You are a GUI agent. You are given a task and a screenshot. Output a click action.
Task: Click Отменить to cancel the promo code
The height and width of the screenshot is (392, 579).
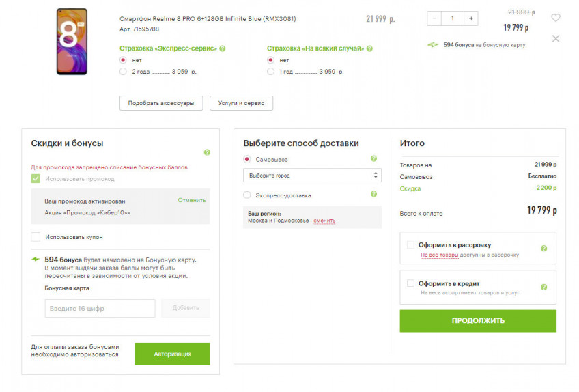click(192, 200)
